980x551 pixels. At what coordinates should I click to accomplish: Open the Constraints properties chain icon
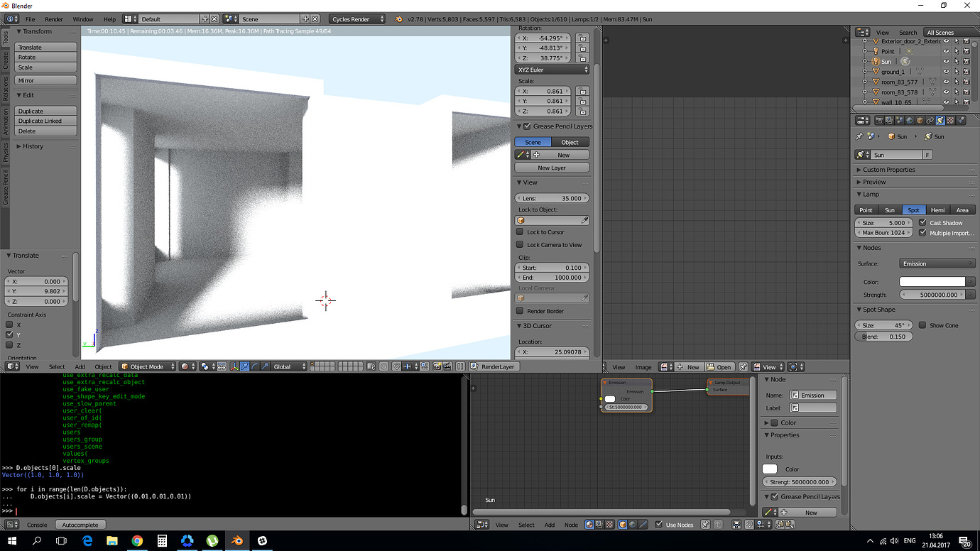pos(930,121)
